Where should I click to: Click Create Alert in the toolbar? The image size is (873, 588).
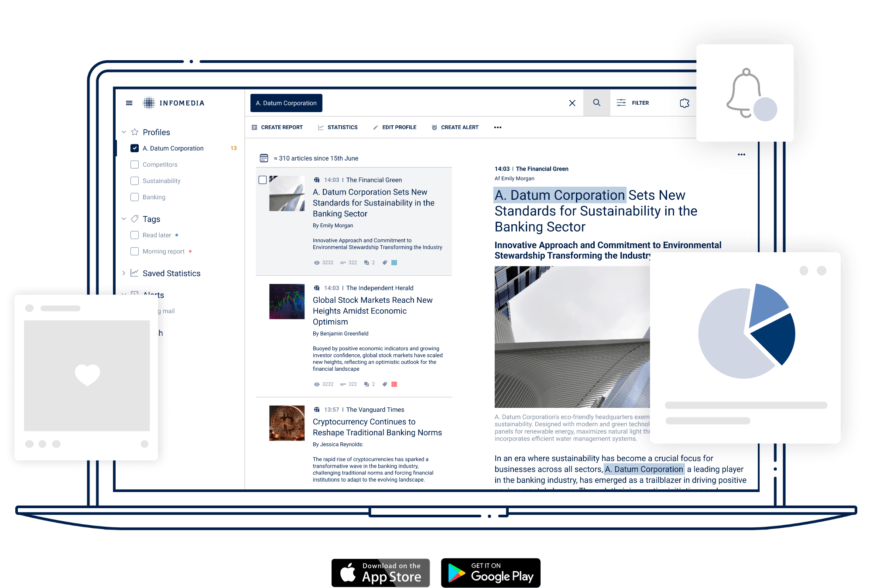coord(455,127)
